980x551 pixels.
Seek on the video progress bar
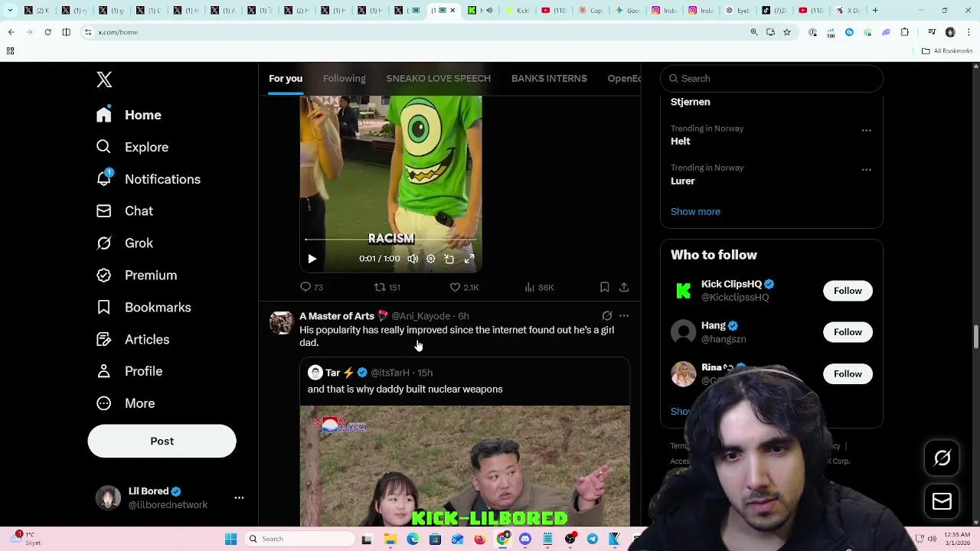[390, 240]
